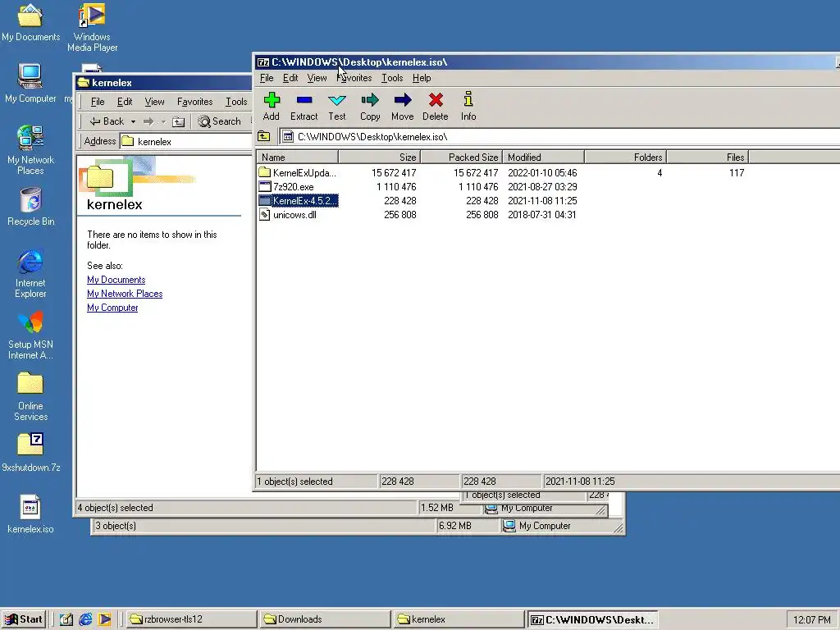Image resolution: width=840 pixels, height=630 pixels.
Task: Select 7z920.exe in the archive list
Action: coord(286,186)
